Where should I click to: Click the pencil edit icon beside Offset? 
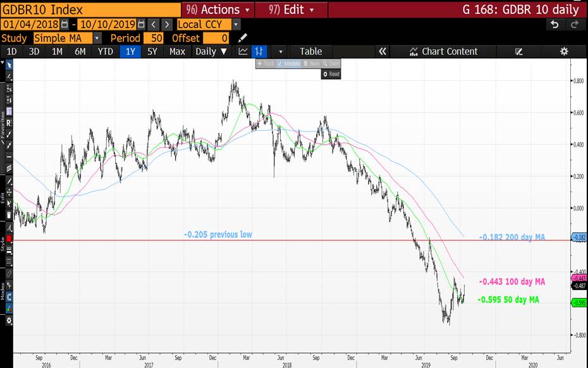pos(243,38)
